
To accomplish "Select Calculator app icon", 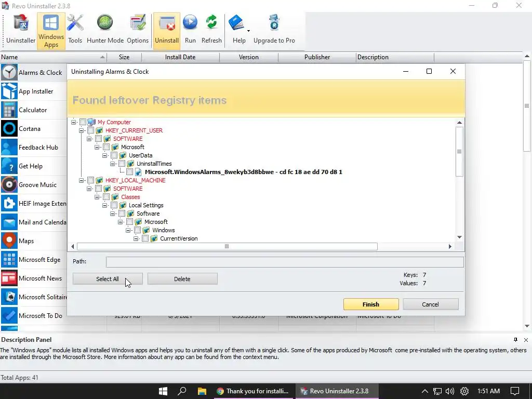I will click(9, 110).
